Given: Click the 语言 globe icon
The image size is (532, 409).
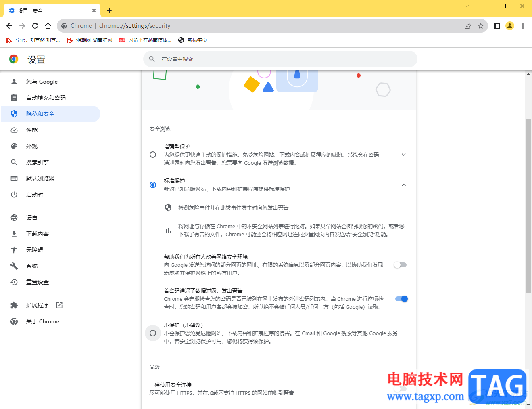Looking at the screenshot, I should click(x=14, y=218).
